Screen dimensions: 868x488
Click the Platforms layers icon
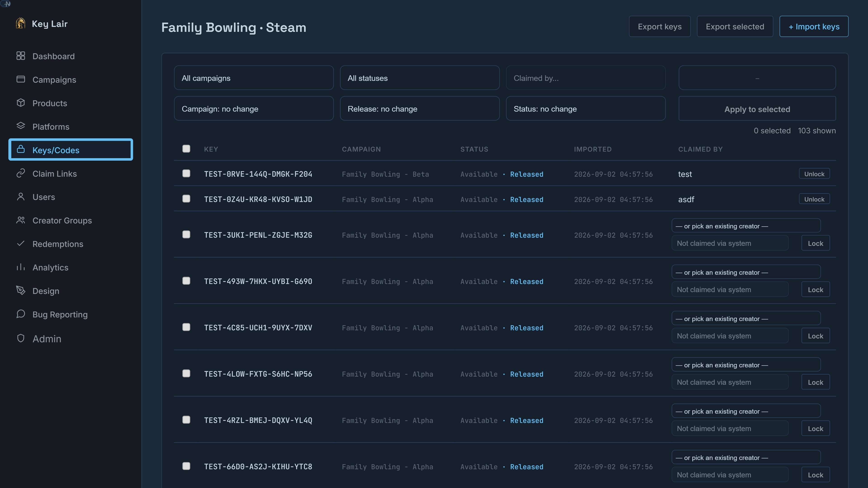pyautogui.click(x=21, y=126)
